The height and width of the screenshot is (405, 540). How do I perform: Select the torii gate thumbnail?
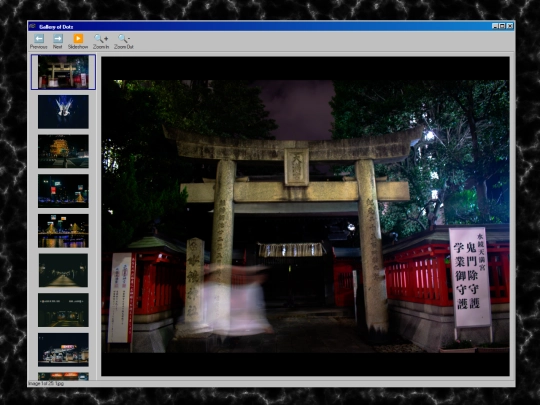(x=63, y=72)
